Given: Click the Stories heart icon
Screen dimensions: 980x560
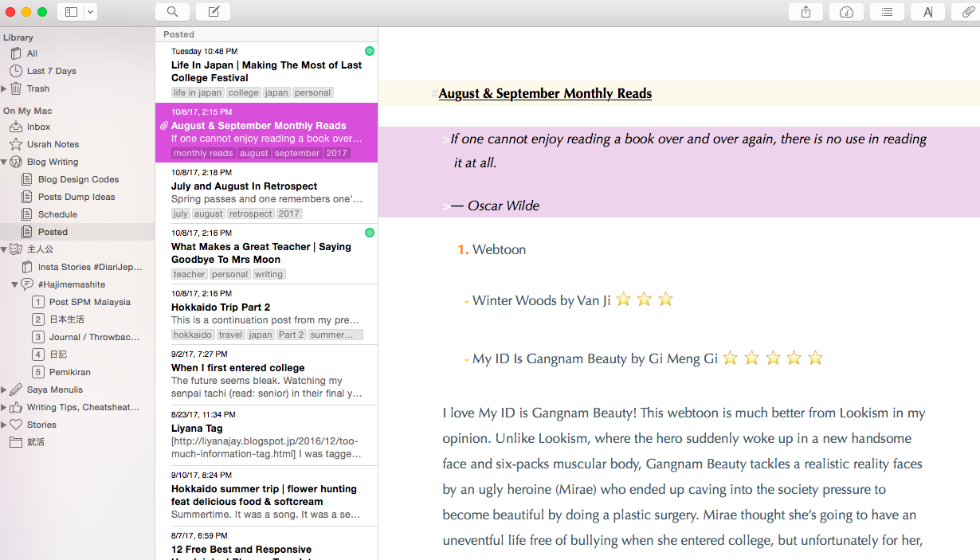Looking at the screenshot, I should (x=15, y=425).
